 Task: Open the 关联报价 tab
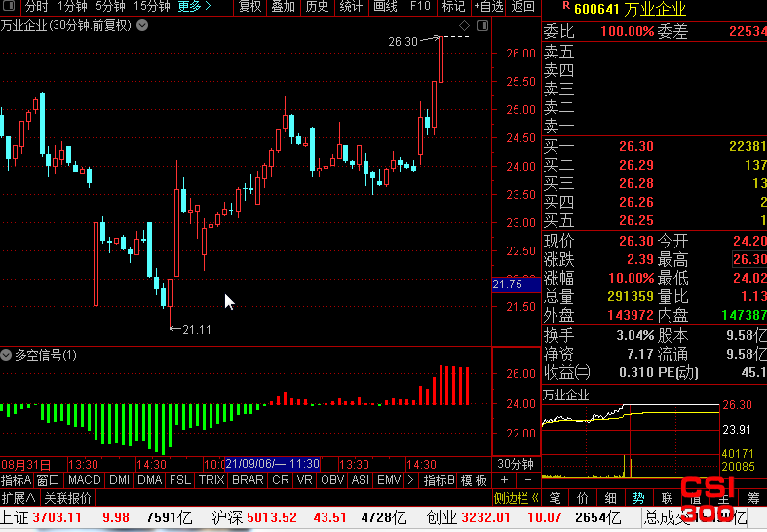(67, 498)
